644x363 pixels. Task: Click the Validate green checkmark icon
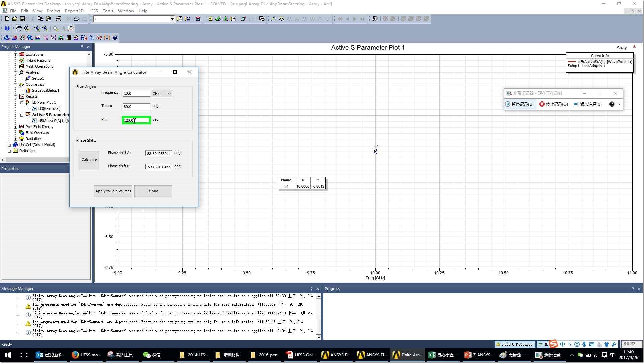[x=218, y=19]
